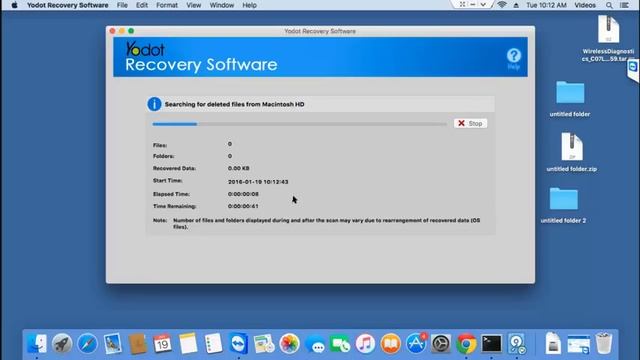Select the WirelessDiagnostics tar file on desktop
Image resolution: width=640 pixels, height=360 pixels.
(608, 38)
